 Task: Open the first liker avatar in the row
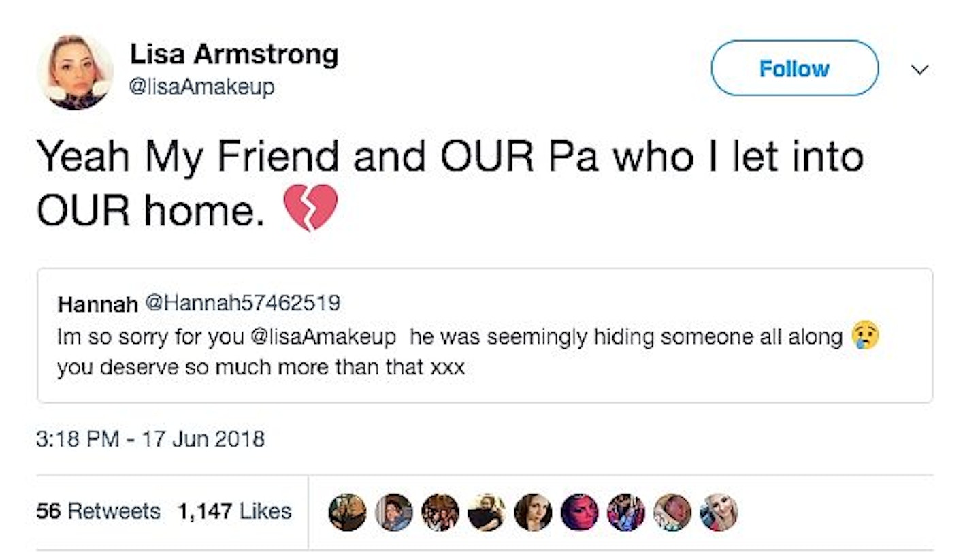pos(347,512)
